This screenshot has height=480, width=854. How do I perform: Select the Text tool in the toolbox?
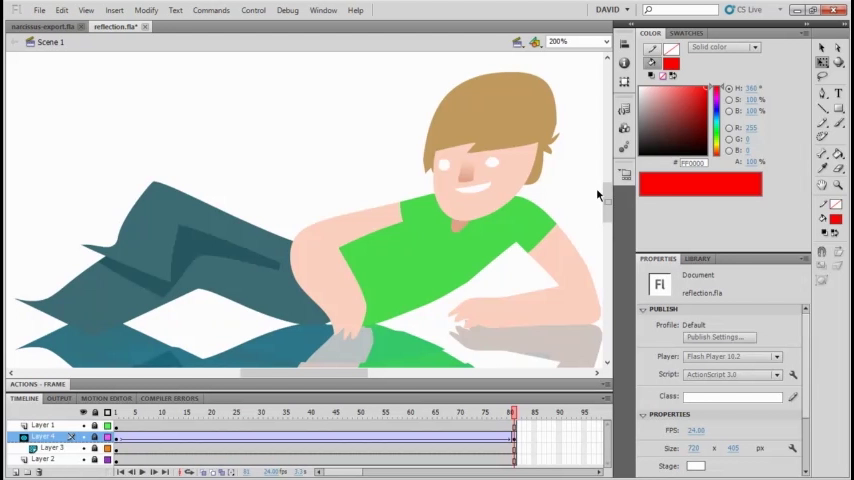tap(838, 93)
